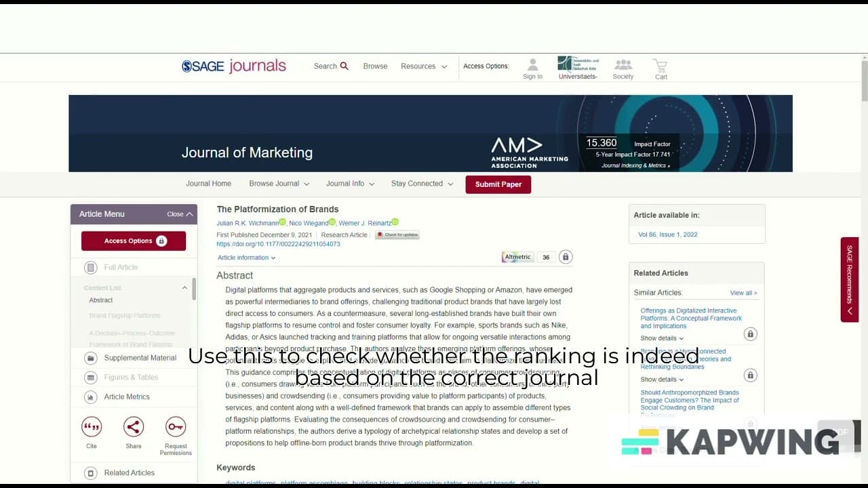The image size is (868, 488).
Task: Click lock icon beside Rethinking Boundaries article
Action: 750,375
